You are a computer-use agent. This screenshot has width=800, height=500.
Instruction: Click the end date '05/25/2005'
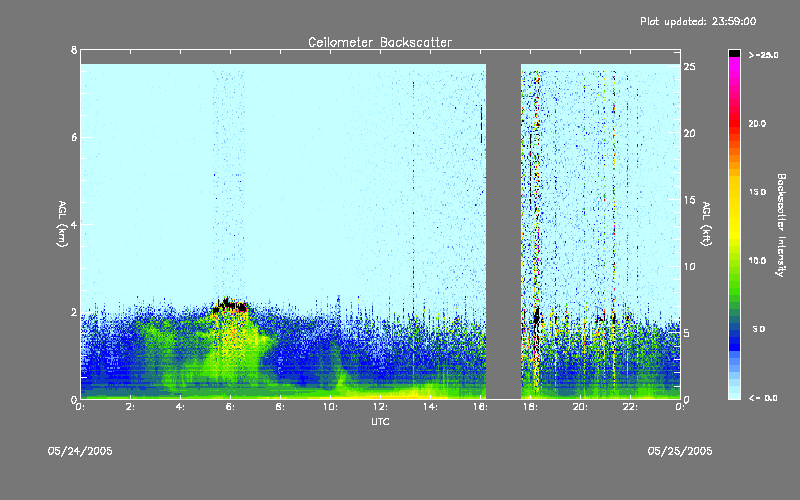click(680, 451)
